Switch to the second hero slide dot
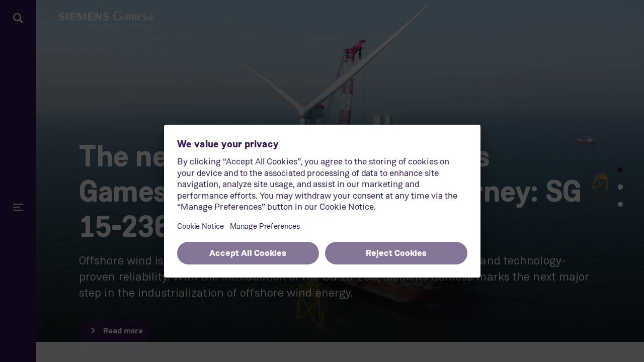The height and width of the screenshot is (362, 644). [x=620, y=187]
